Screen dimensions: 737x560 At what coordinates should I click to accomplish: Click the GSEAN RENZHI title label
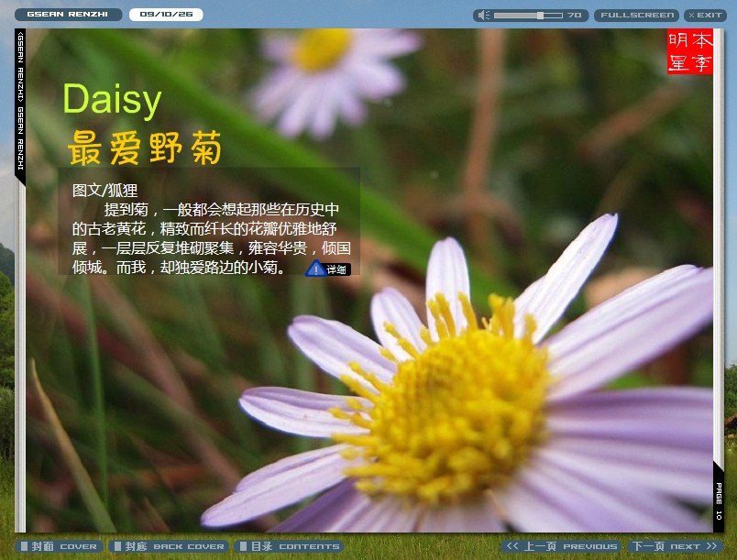(x=68, y=15)
